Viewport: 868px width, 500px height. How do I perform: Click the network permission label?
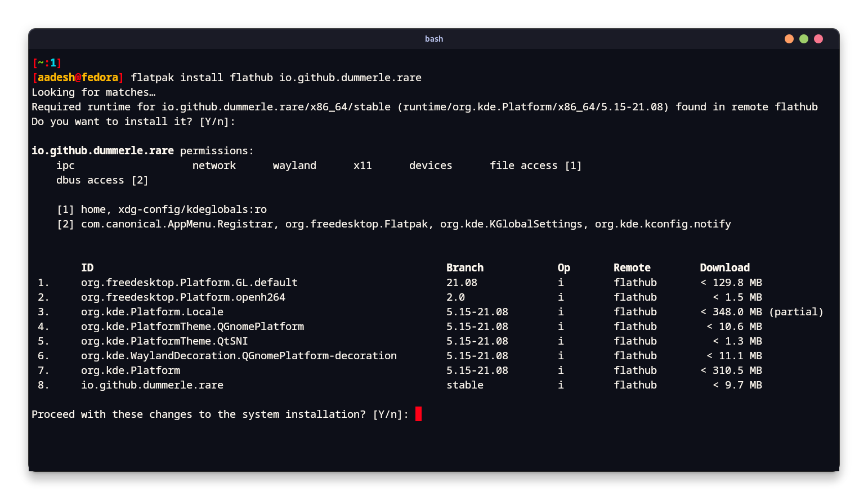214,165
